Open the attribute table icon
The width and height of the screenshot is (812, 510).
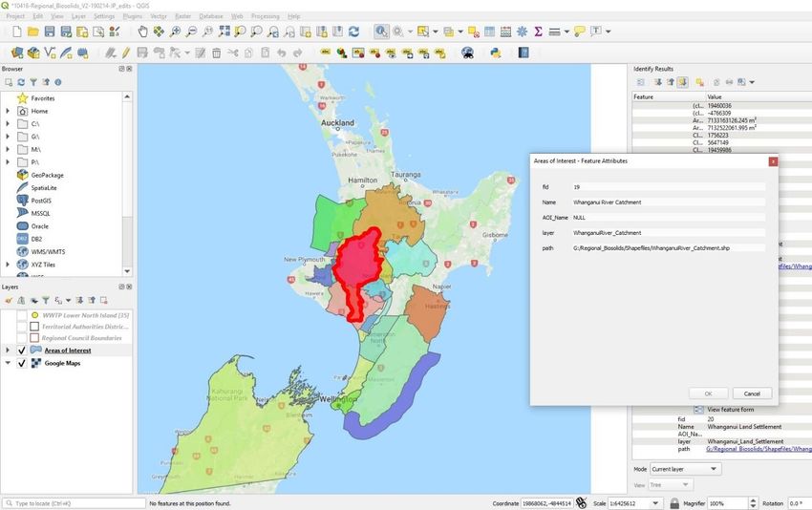click(x=489, y=32)
